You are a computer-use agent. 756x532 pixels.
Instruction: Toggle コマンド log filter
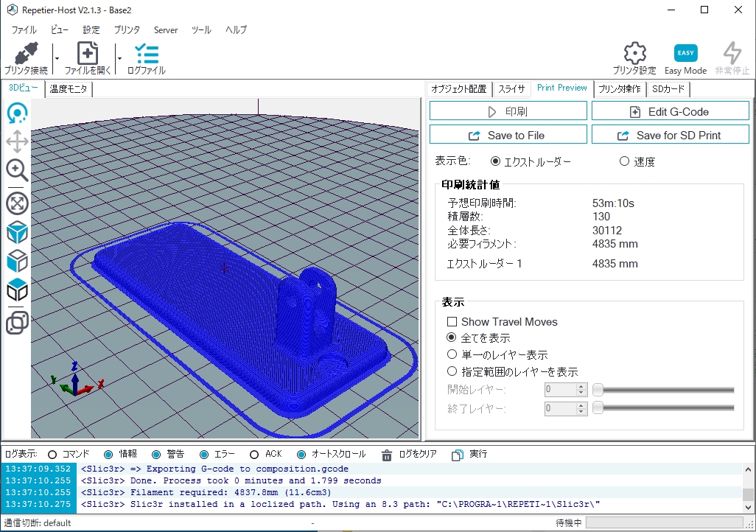point(52,455)
